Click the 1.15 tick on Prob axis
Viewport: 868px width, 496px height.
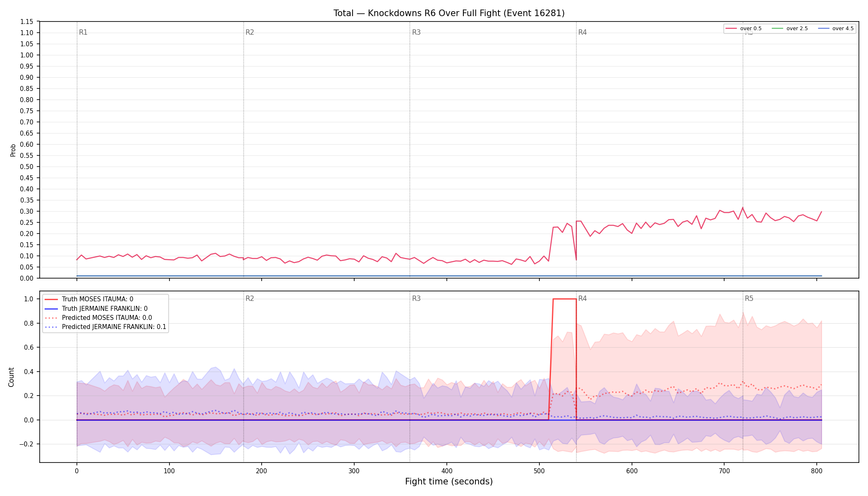tap(27, 21)
